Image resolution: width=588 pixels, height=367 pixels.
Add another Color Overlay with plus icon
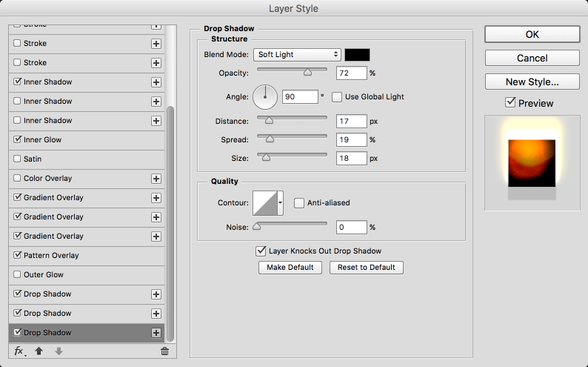156,179
